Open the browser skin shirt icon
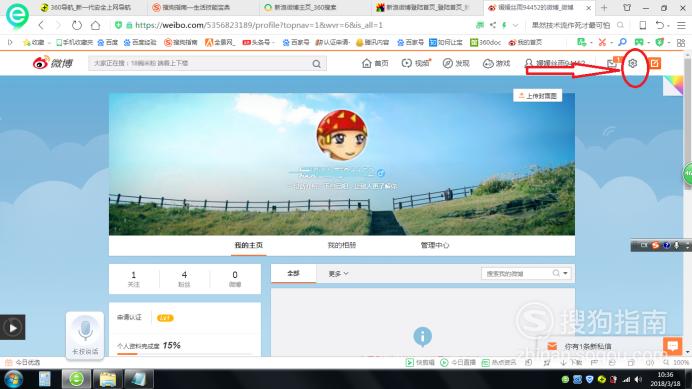This screenshot has height=389, width=692. pyautogui.click(x=627, y=8)
